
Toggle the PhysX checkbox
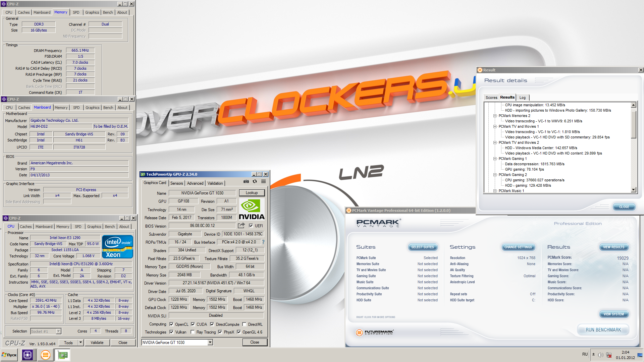[x=220, y=332]
